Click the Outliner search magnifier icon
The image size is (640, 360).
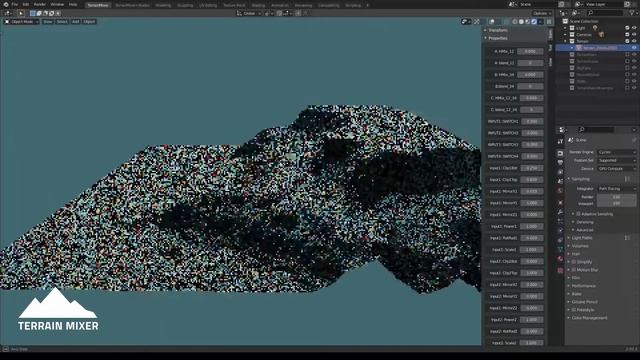[x=590, y=13]
